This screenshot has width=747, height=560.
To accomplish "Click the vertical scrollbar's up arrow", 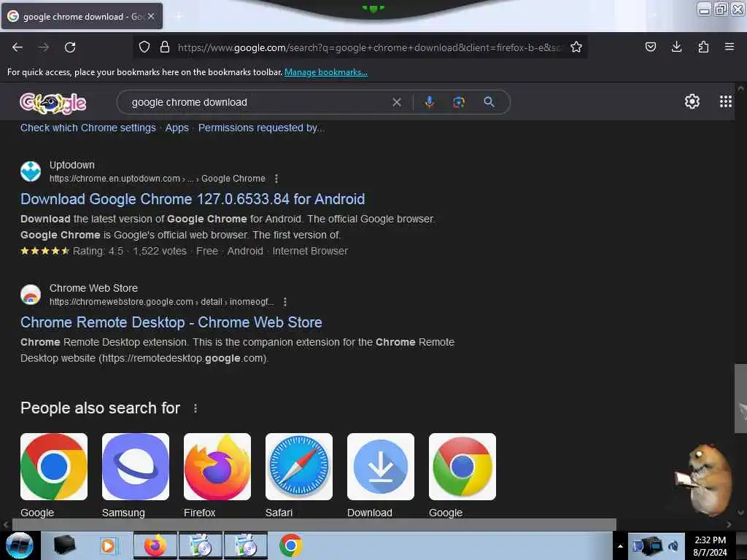I will point(740,88).
